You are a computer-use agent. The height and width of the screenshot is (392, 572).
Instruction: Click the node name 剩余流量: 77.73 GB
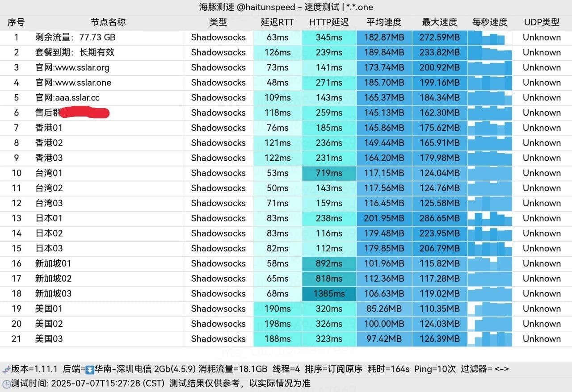click(x=76, y=38)
